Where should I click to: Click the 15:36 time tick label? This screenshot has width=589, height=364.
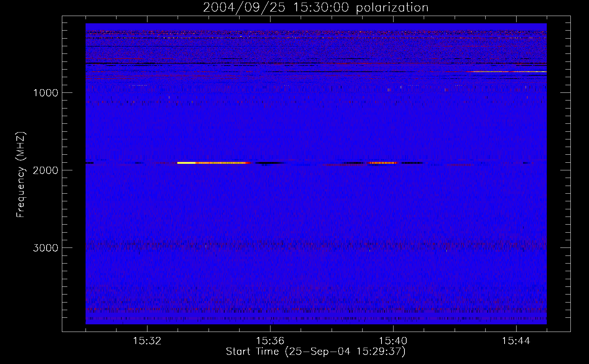[x=270, y=341]
